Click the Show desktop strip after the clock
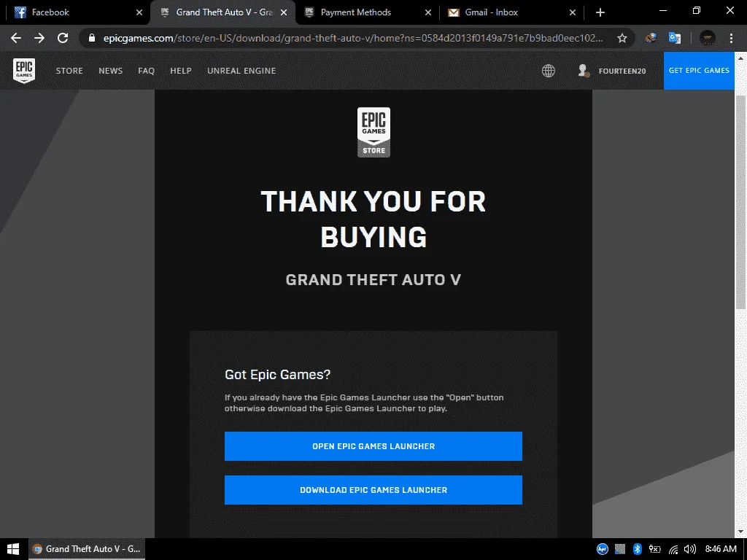This screenshot has width=747, height=560. point(745,549)
